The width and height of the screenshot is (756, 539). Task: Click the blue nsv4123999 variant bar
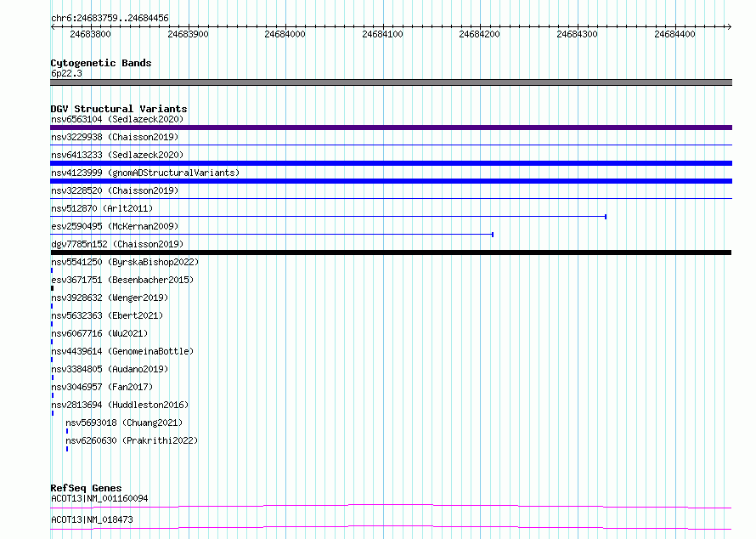click(391, 181)
